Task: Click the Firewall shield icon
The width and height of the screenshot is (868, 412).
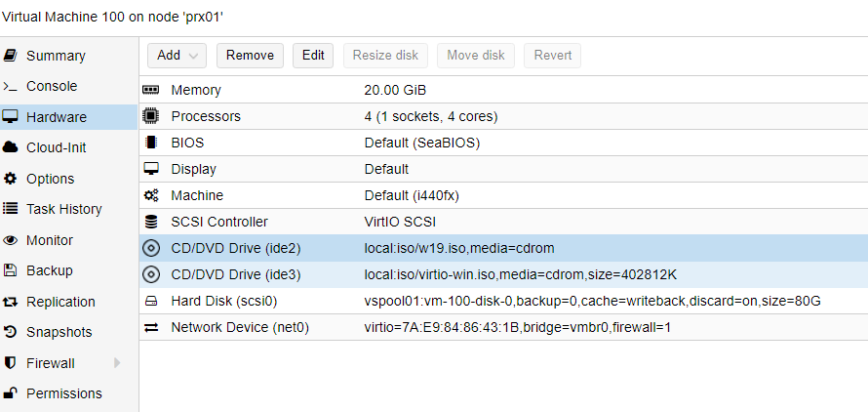Action: pos(11,363)
